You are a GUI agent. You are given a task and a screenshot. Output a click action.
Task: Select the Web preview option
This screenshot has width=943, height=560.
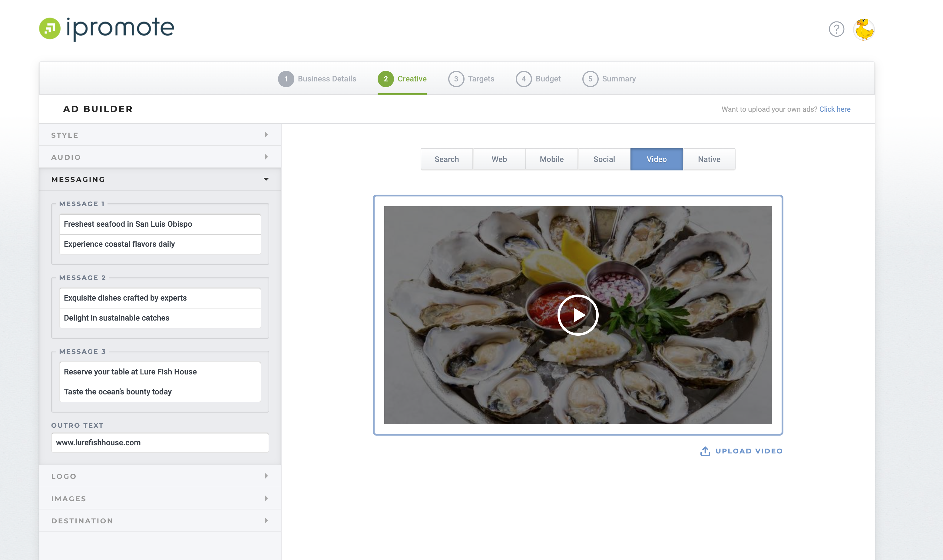click(499, 159)
